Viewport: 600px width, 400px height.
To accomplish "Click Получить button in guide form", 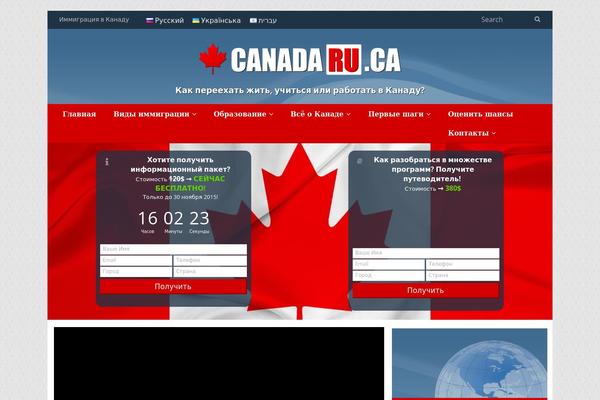I will pos(426,290).
